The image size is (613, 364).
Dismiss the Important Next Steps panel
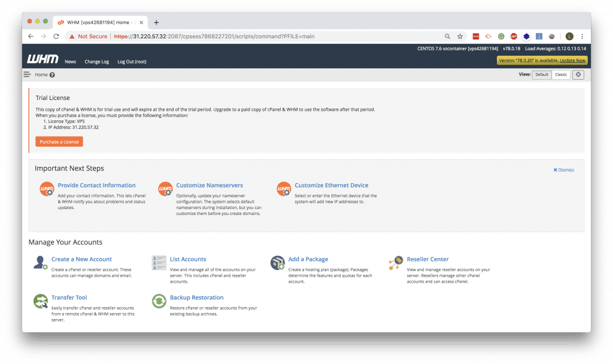click(563, 169)
